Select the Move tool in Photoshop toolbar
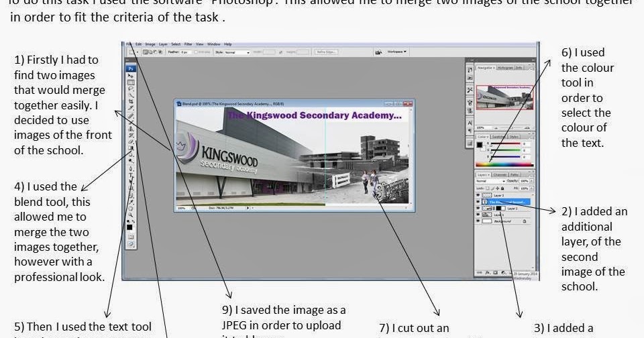644x338 pixels. tap(131, 76)
